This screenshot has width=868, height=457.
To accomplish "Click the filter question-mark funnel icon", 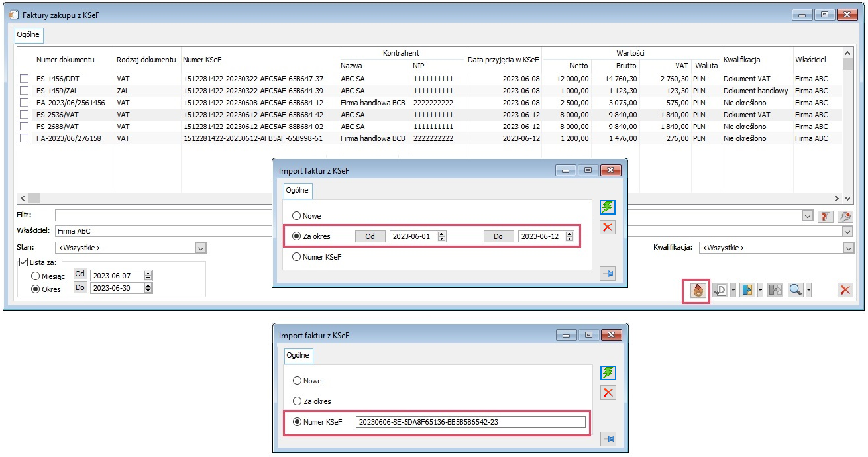I will tap(826, 216).
